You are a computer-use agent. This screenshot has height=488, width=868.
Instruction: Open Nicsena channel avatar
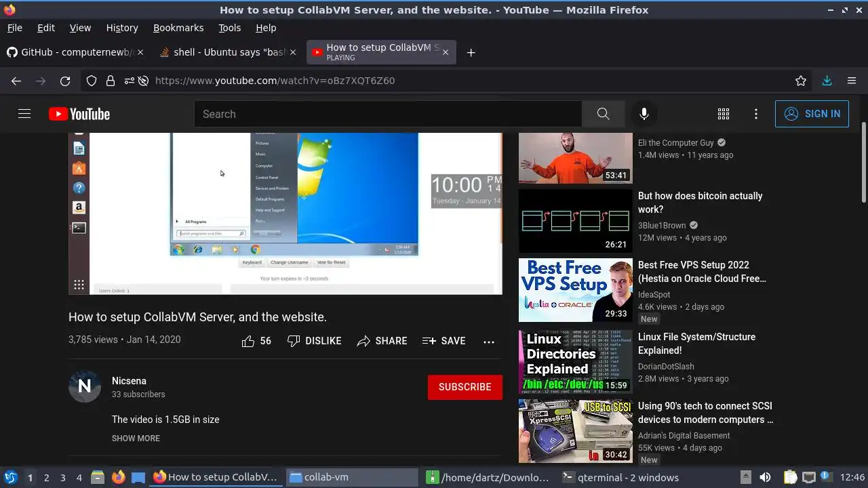coord(85,386)
